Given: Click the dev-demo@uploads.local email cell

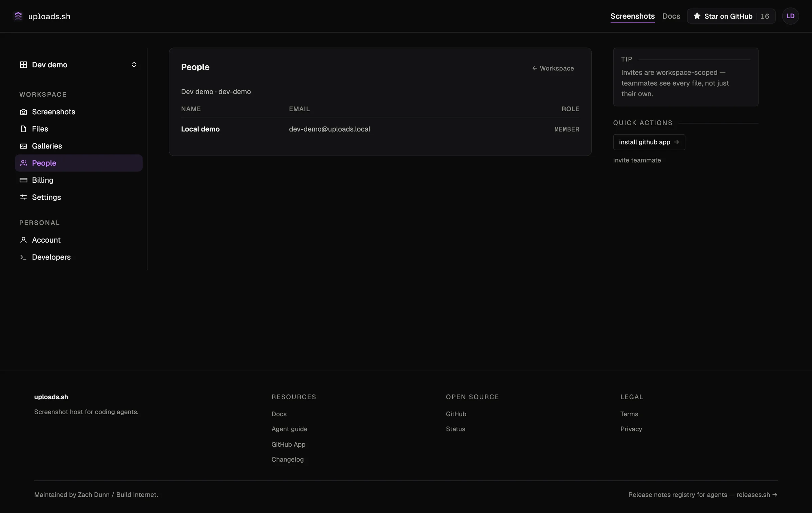Looking at the screenshot, I should (x=330, y=129).
